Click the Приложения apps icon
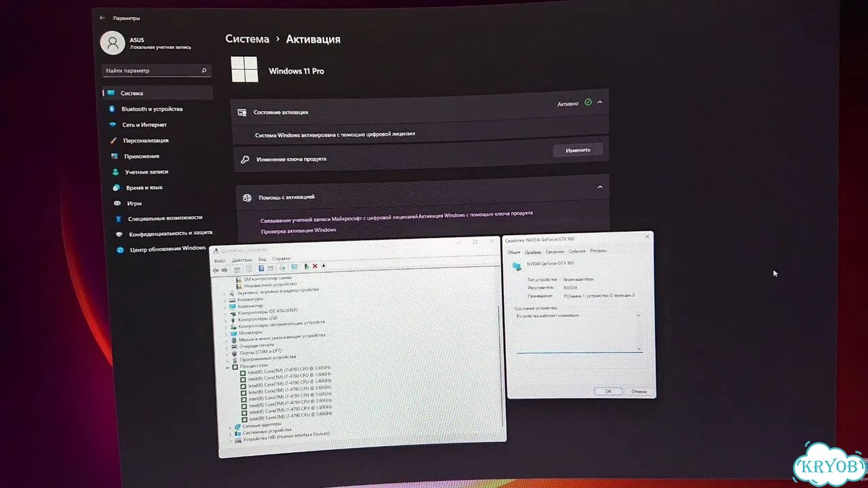The height and width of the screenshot is (488, 868). [115, 156]
